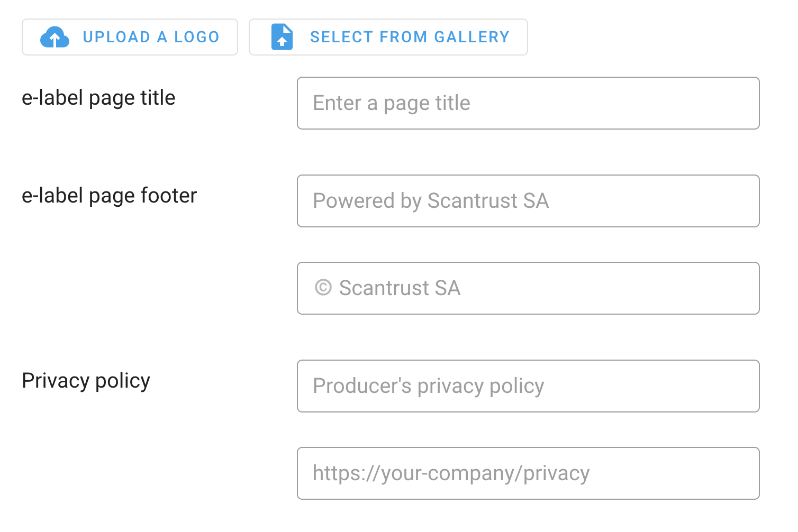Open Select from Gallery
The image size is (798, 532).
(388, 37)
